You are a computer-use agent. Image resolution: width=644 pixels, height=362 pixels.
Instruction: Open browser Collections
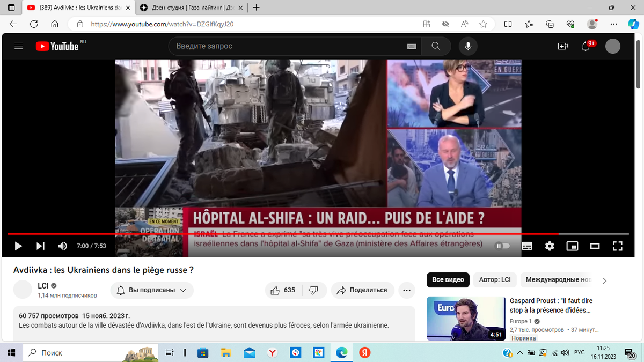pos(550,24)
